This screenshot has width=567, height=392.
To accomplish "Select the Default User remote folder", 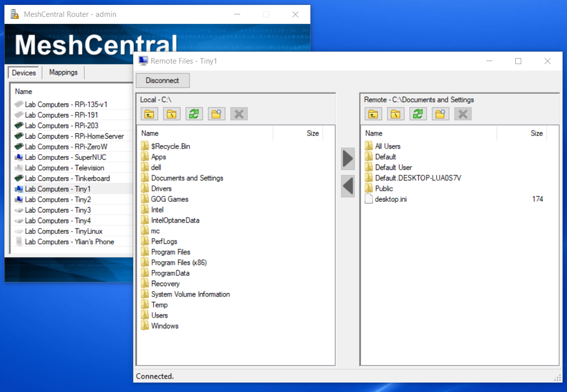I will [388, 167].
